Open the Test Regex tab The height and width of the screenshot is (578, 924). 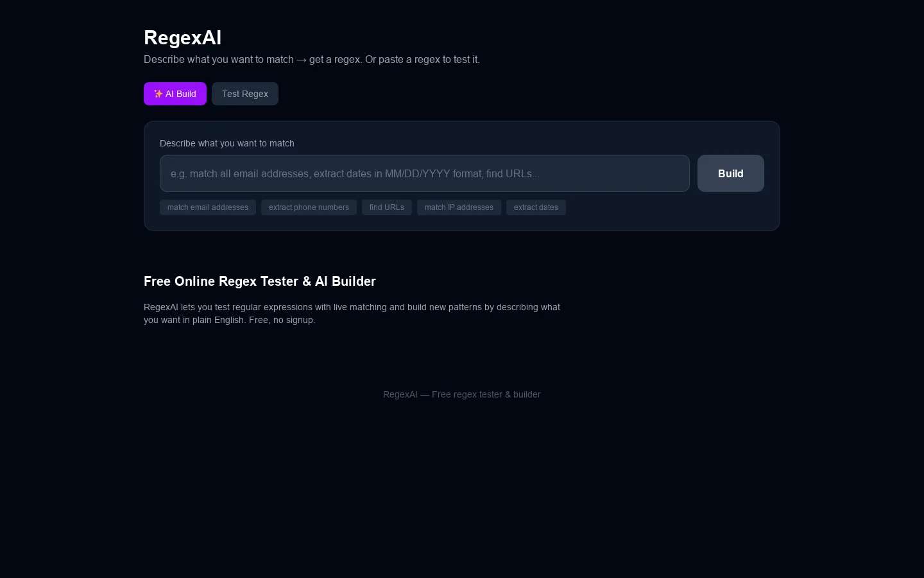245,94
